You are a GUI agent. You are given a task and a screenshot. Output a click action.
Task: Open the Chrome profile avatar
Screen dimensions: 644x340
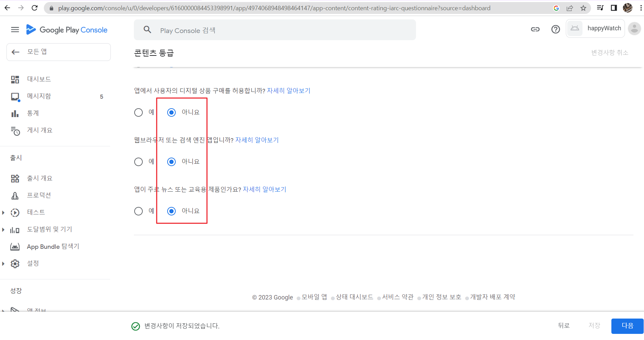point(628,7)
